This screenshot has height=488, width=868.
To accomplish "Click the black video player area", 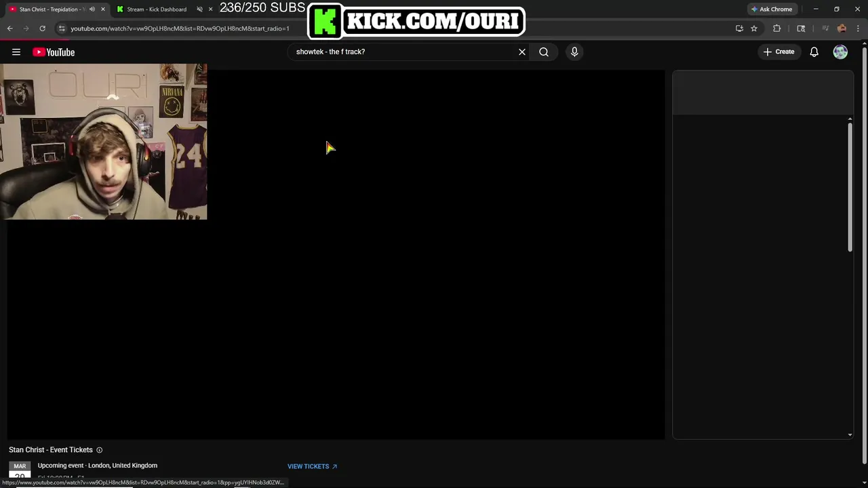I will (336, 254).
